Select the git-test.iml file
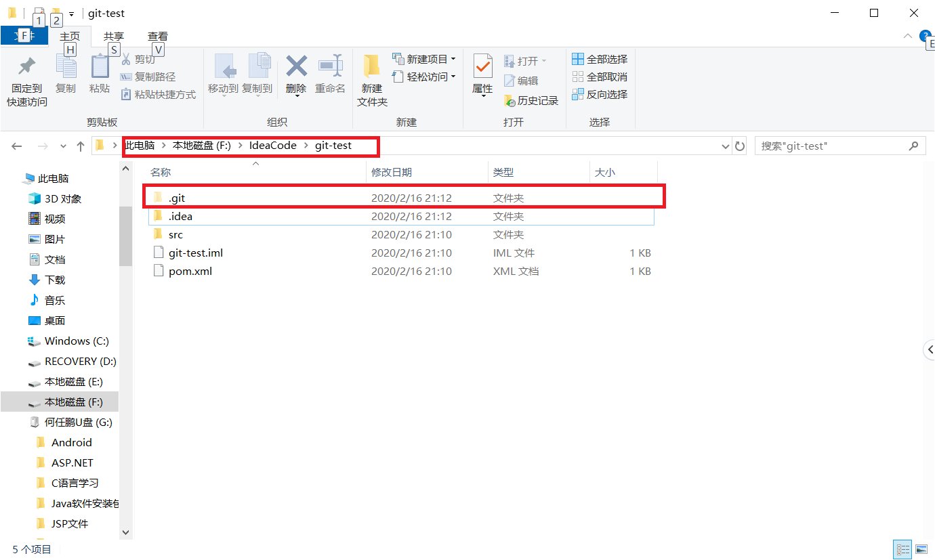The image size is (935, 560). (401, 253)
